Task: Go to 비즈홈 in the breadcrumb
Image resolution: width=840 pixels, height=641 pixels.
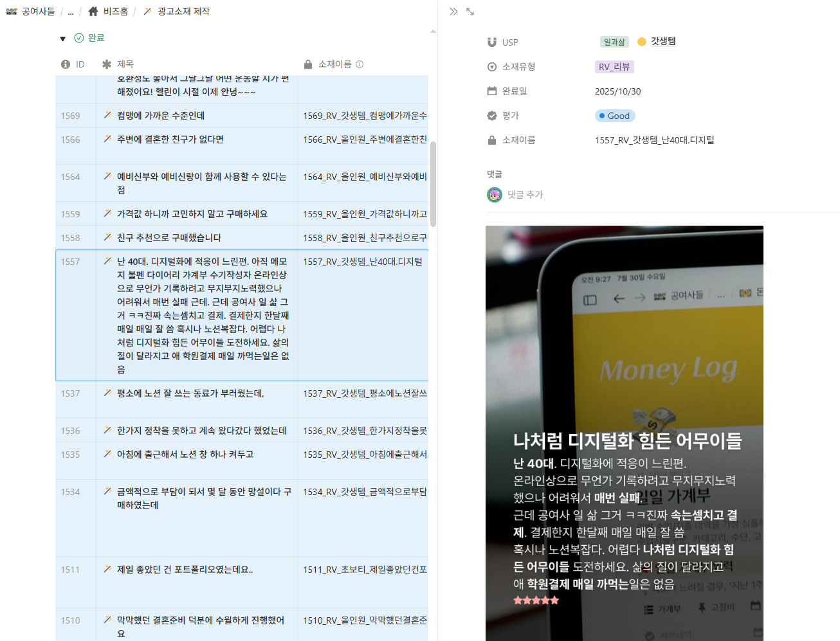Action: click(116, 12)
